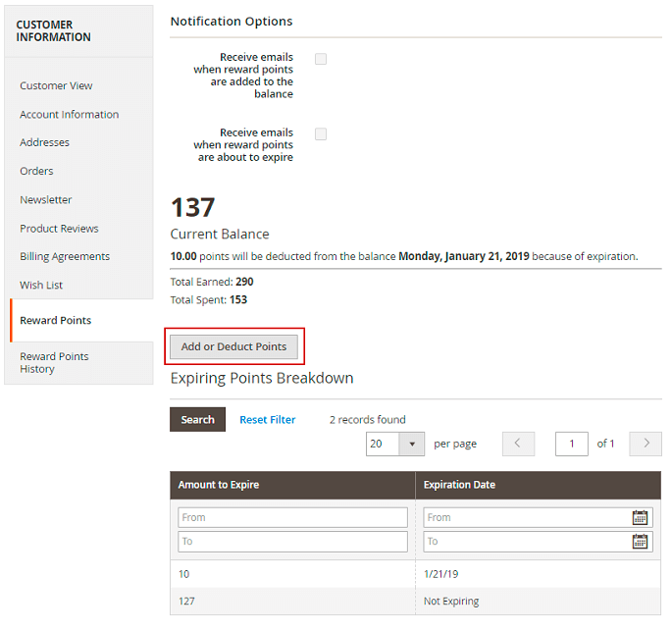
Task: Select Customer View in sidebar
Action: pos(56,86)
